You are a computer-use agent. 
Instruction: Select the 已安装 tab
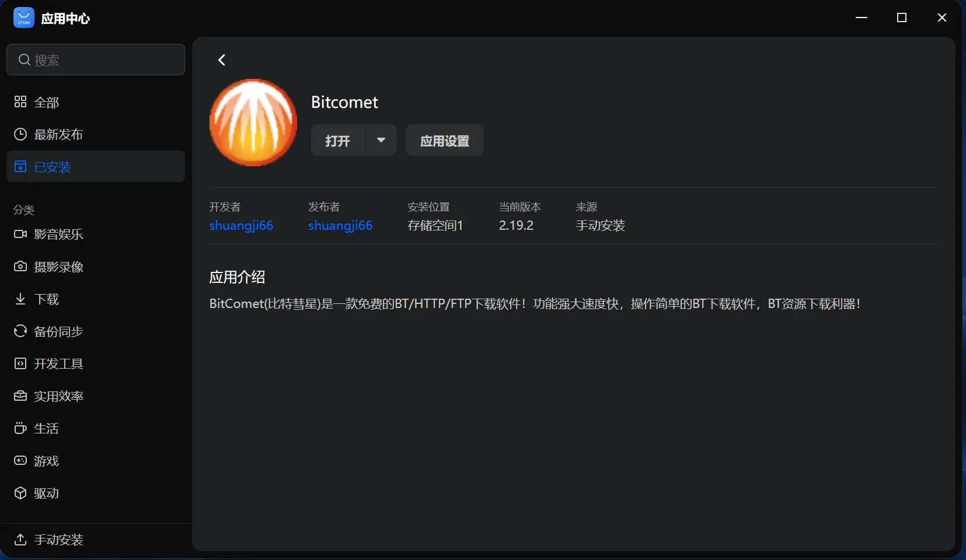[53, 167]
